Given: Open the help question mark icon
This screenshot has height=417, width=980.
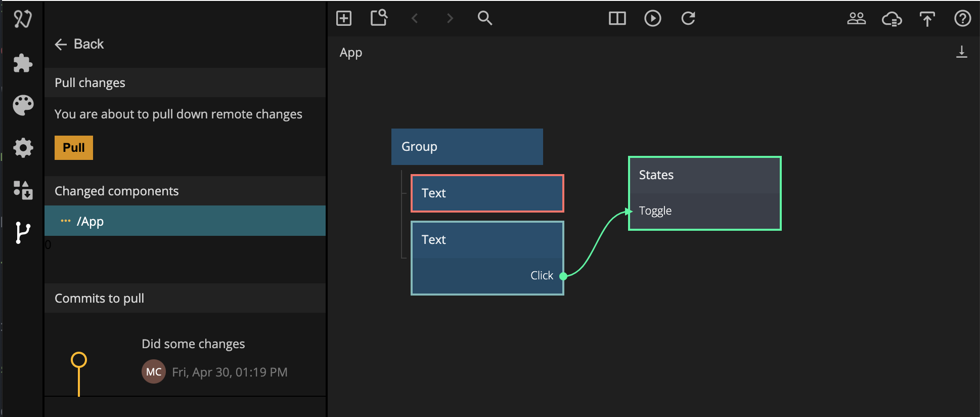Looking at the screenshot, I should [x=962, y=19].
